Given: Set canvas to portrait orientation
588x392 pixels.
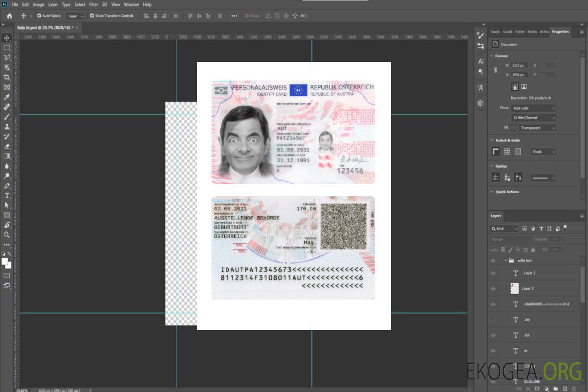Looking at the screenshot, I should click(515, 87).
